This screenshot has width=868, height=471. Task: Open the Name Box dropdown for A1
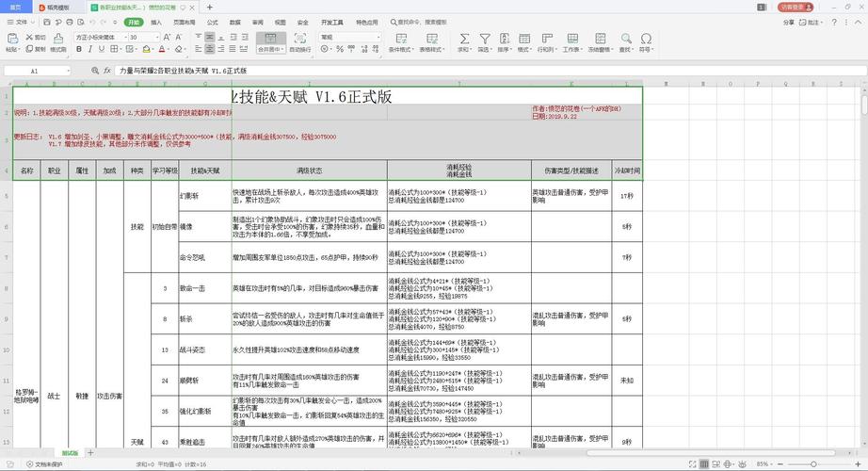pyautogui.click(x=68, y=71)
